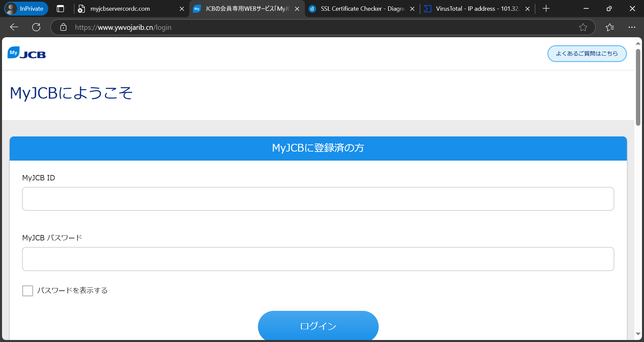Screen dimensions: 644x342
Task: Click the address bar URL
Action: pos(123,27)
